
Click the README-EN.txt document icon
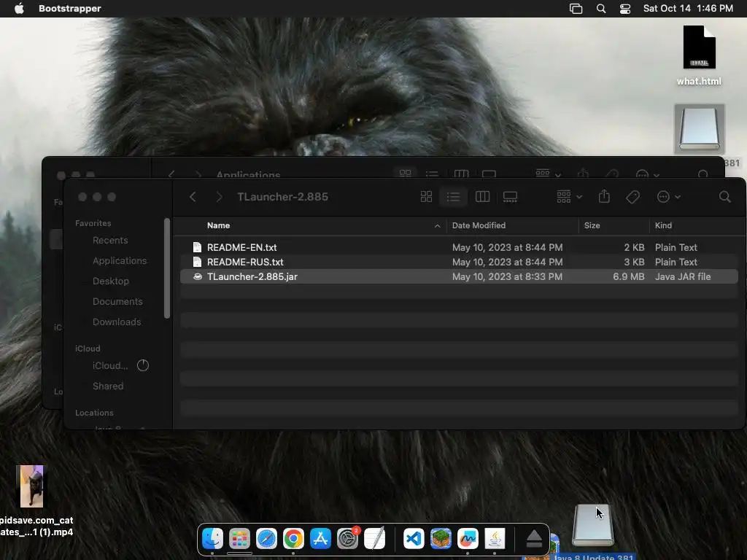coord(197,247)
